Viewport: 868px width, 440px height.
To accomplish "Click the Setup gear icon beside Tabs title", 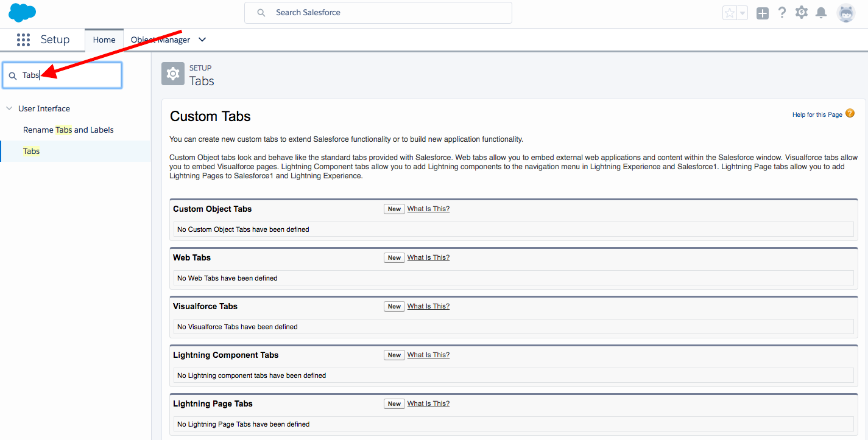I will [x=173, y=74].
